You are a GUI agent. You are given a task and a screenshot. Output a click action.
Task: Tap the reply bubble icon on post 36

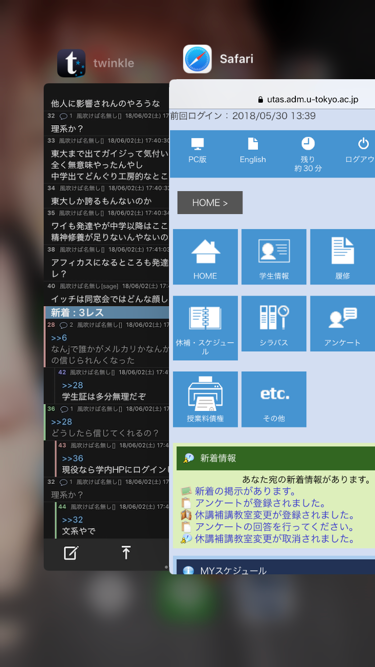click(64, 409)
